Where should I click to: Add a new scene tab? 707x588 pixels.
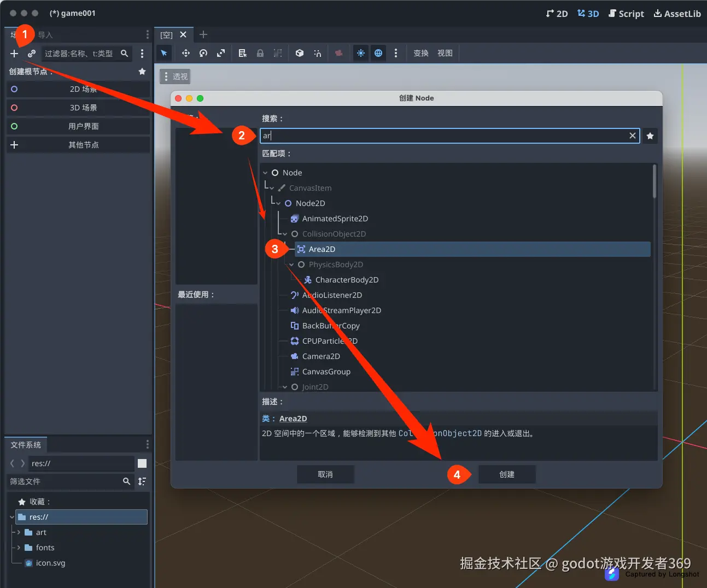tap(203, 34)
